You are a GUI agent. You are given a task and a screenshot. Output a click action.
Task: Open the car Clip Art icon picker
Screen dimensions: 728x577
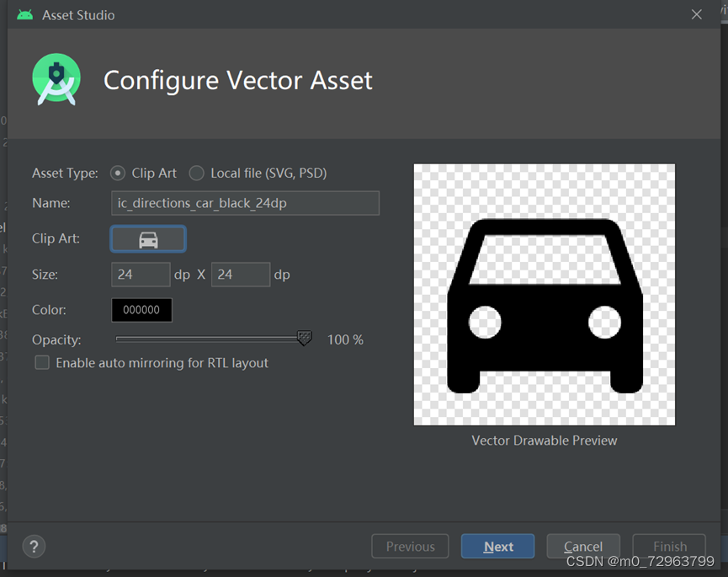pyautogui.click(x=148, y=239)
